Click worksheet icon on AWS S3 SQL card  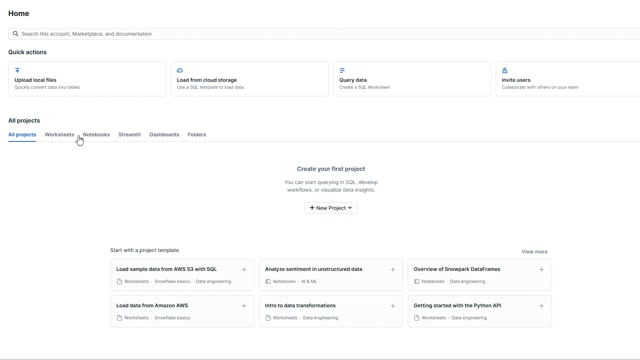(119, 282)
